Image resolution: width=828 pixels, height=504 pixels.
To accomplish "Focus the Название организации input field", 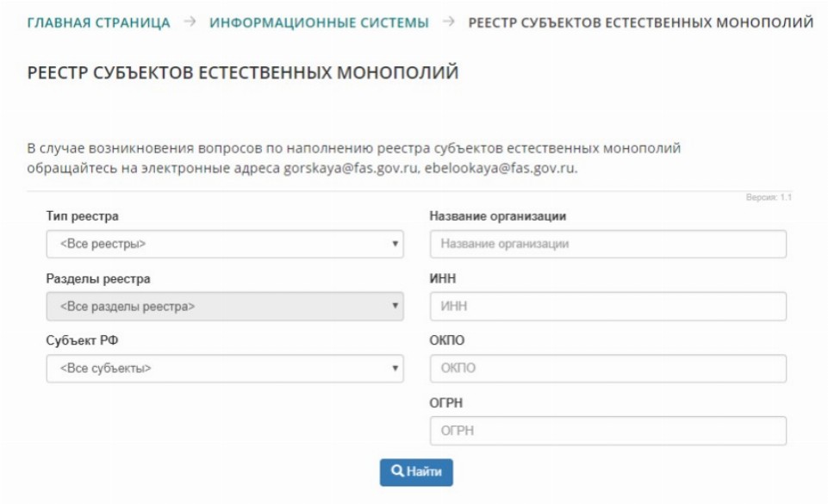I will click(x=607, y=244).
